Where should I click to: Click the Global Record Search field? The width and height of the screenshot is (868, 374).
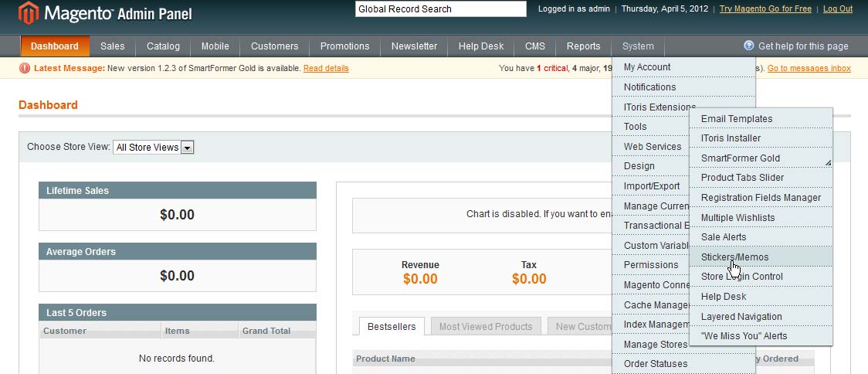pos(441,8)
